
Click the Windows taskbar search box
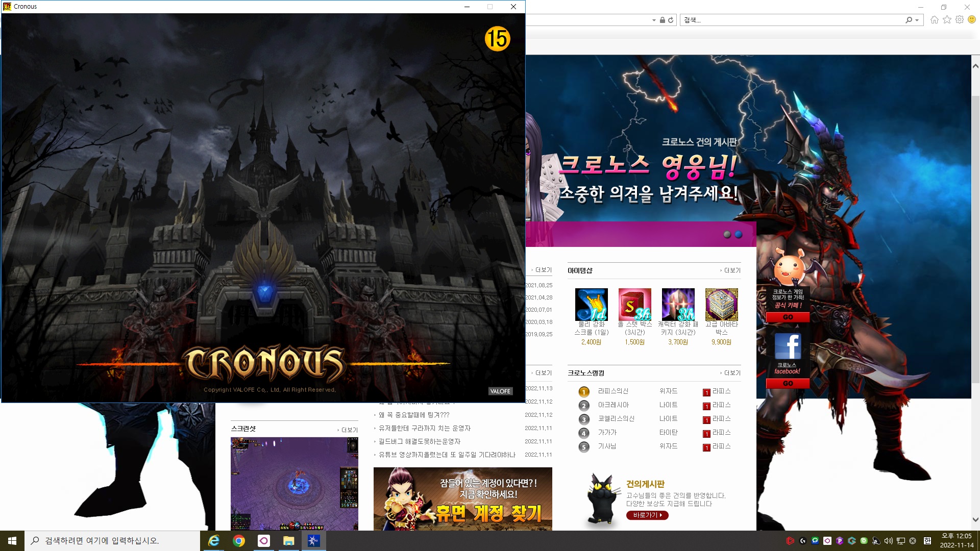click(112, 541)
